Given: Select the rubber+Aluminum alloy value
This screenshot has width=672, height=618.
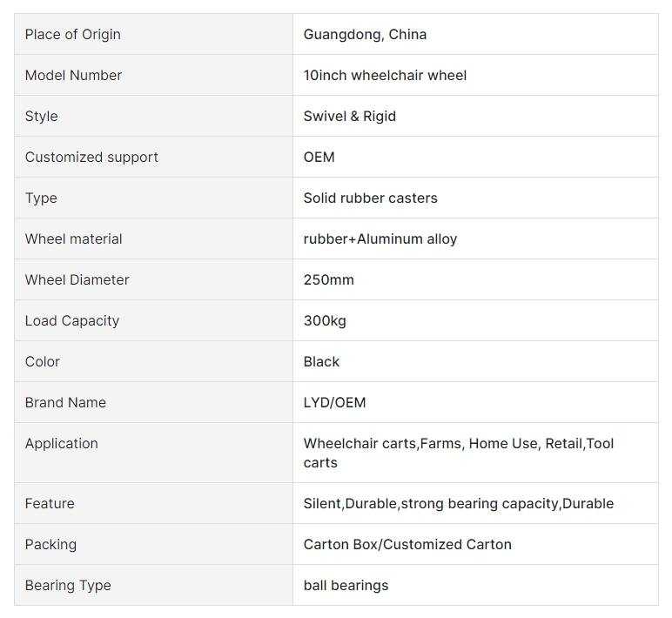Looking at the screenshot, I should tap(380, 238).
